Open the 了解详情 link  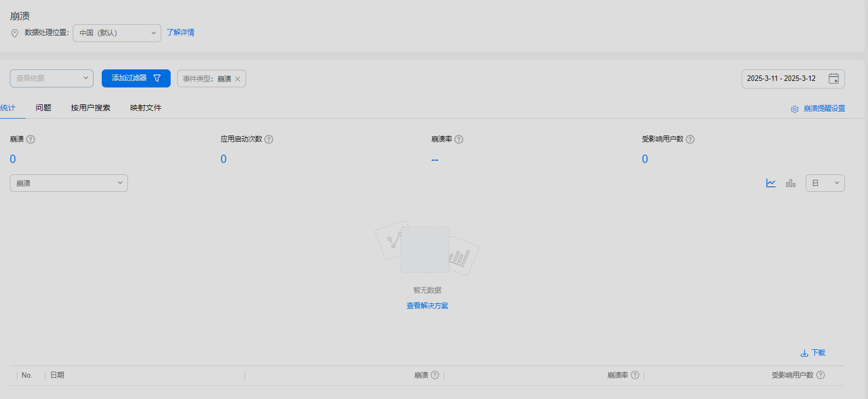[180, 33]
